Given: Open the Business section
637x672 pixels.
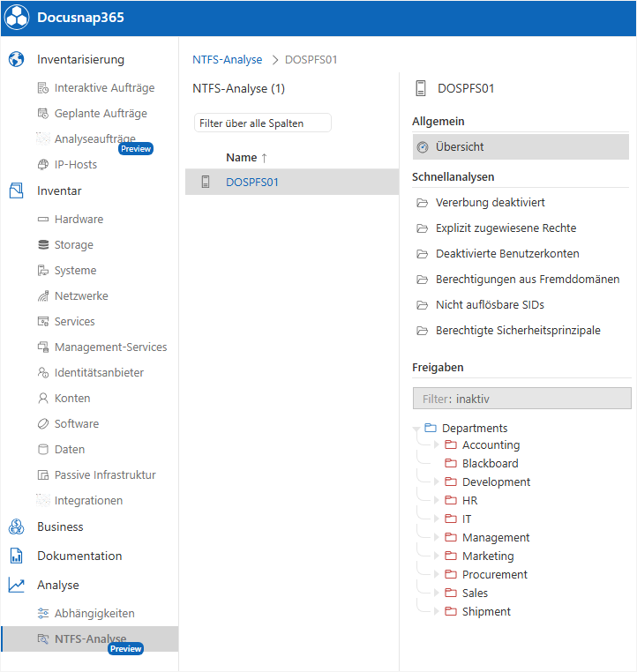Looking at the screenshot, I should 60,526.
